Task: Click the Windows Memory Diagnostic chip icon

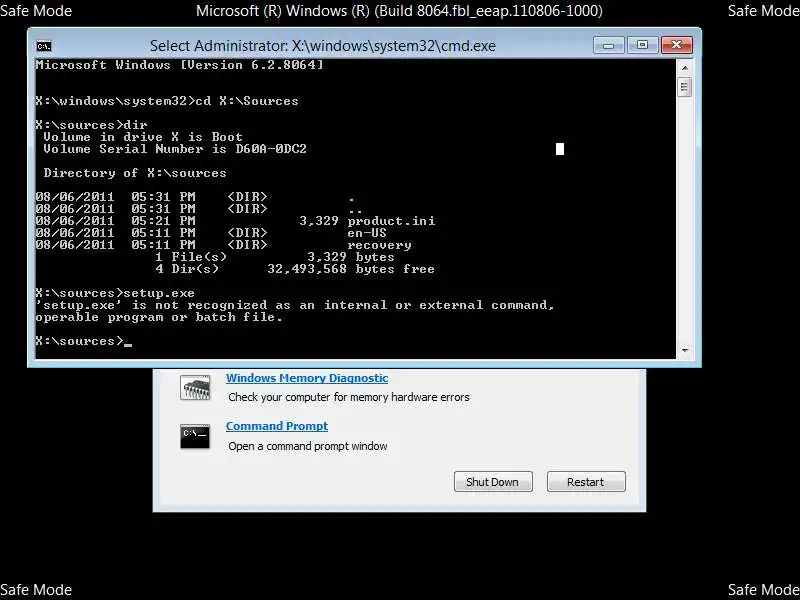Action: coord(195,388)
